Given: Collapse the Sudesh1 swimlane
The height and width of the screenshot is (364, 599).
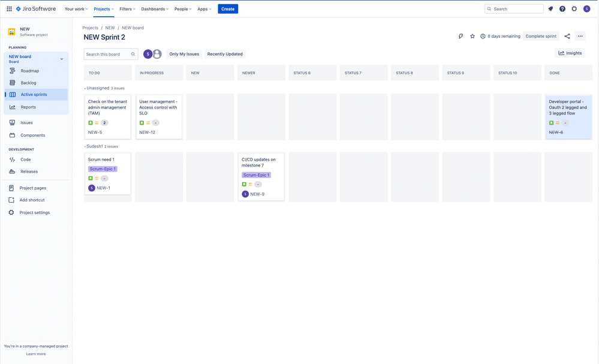Looking at the screenshot, I should tap(85, 146).
